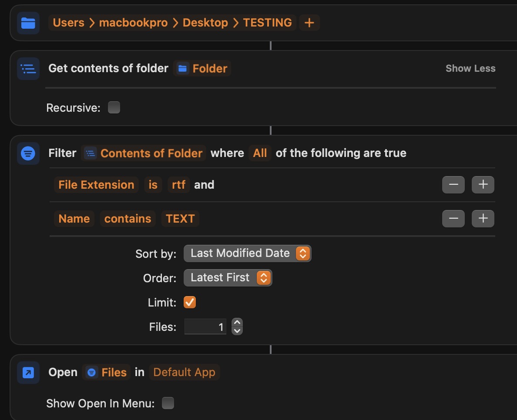This screenshot has height=420, width=517.
Task: Open the Sort by Last Modified Date dropdown
Action: pos(247,253)
